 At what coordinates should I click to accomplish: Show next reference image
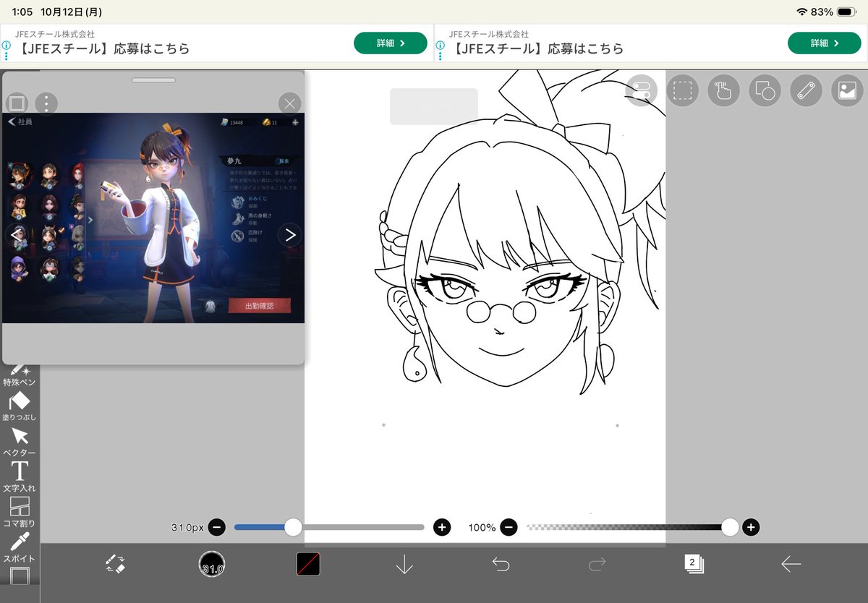pos(290,234)
